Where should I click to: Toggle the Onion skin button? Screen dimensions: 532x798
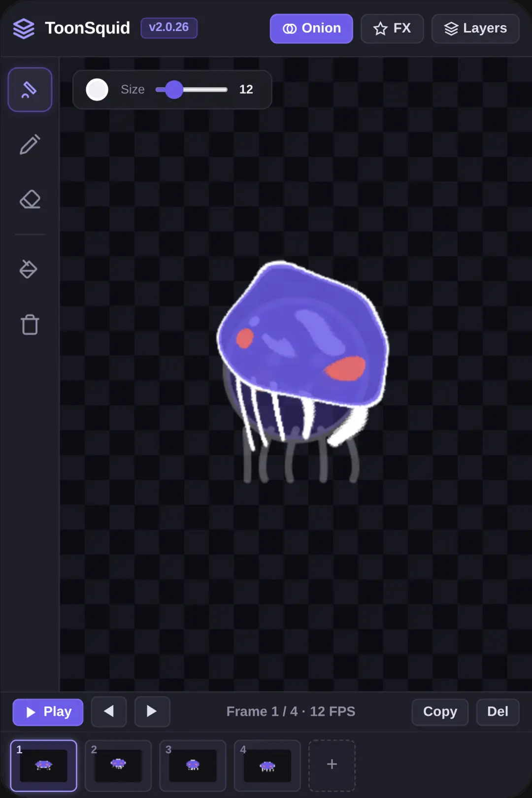(x=311, y=29)
